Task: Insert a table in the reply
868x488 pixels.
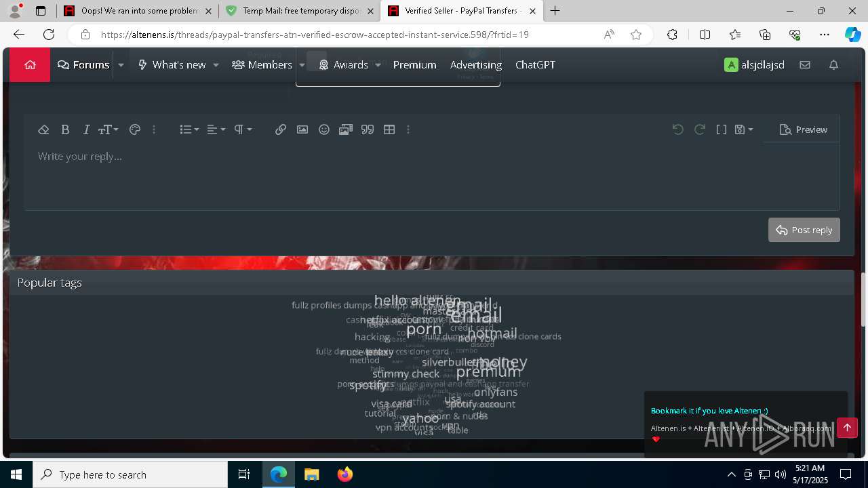Action: 389,129
